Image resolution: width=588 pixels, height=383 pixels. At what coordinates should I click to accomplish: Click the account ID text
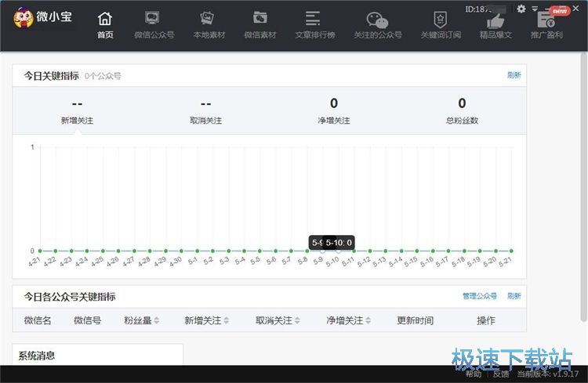point(485,9)
